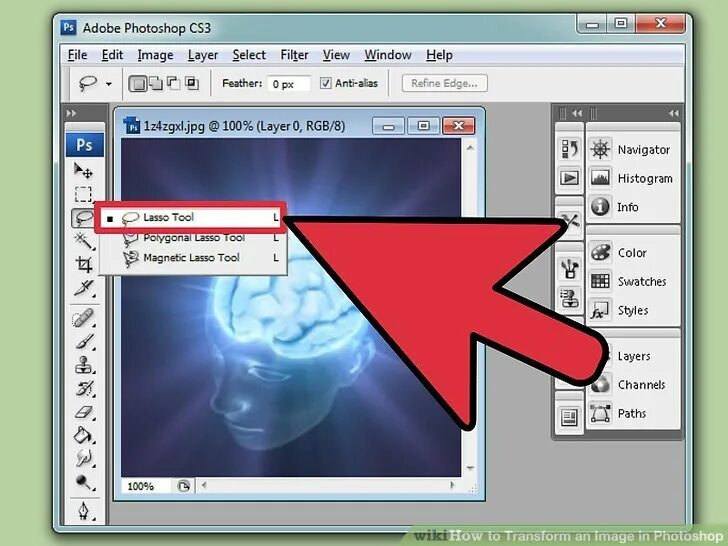The image size is (728, 546).
Task: Open the Color panel
Action: click(x=633, y=253)
